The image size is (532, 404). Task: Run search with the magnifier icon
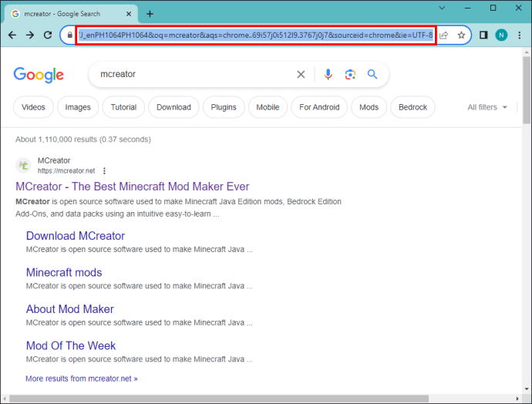(372, 74)
